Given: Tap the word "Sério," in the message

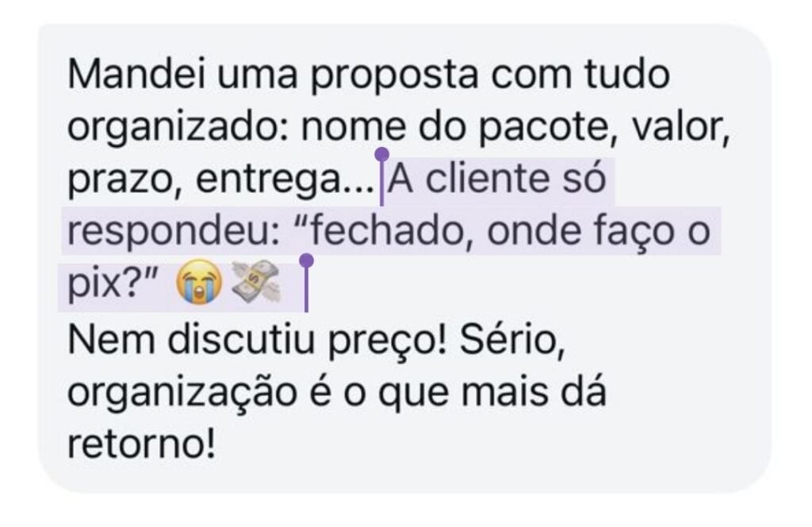Looking at the screenshot, I should click(x=513, y=341).
